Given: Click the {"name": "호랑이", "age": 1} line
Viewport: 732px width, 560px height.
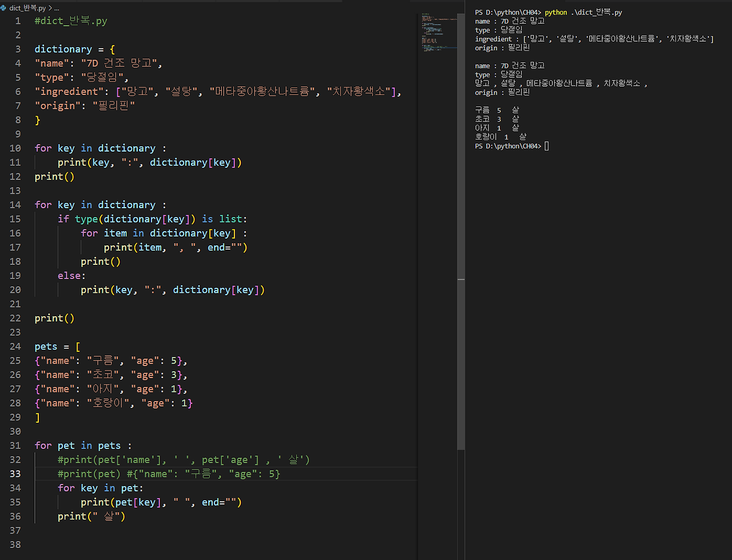Looking at the screenshot, I should pyautogui.click(x=114, y=403).
